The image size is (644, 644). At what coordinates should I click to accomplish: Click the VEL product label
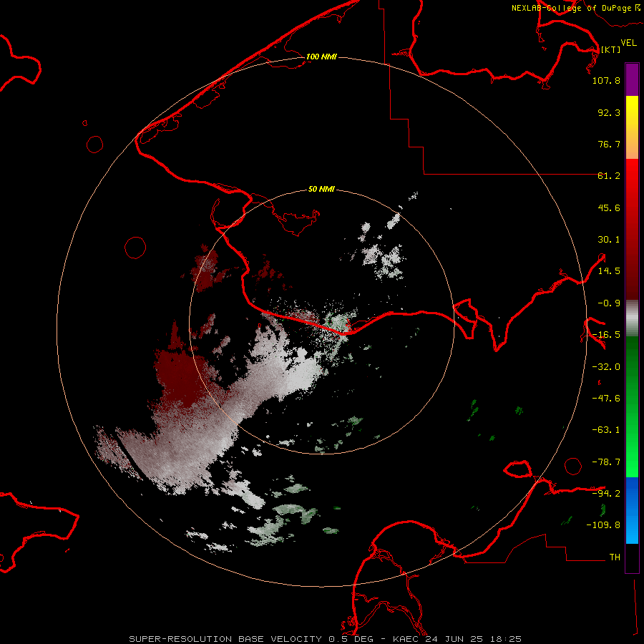pyautogui.click(x=628, y=43)
